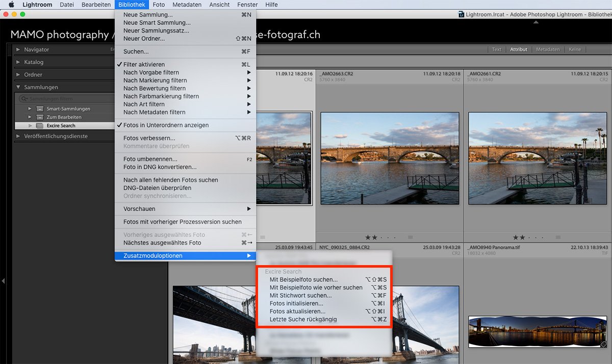Collapse the left panel with edge arrow

[4, 281]
